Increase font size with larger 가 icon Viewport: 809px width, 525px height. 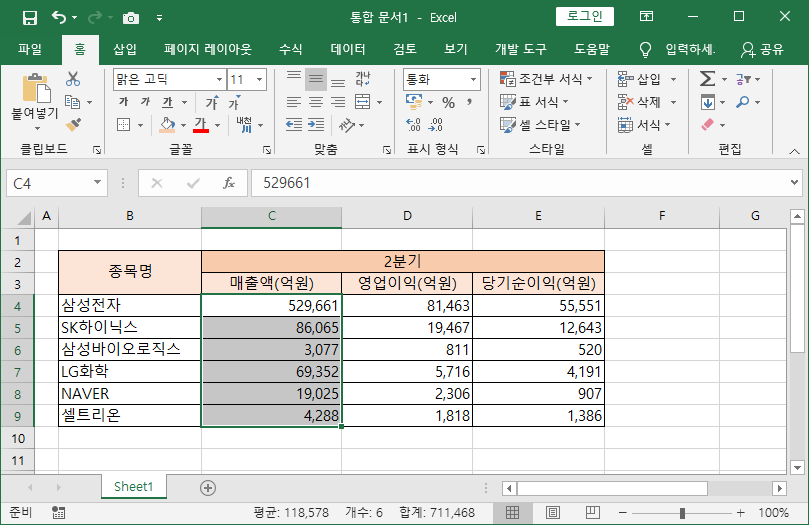point(212,102)
